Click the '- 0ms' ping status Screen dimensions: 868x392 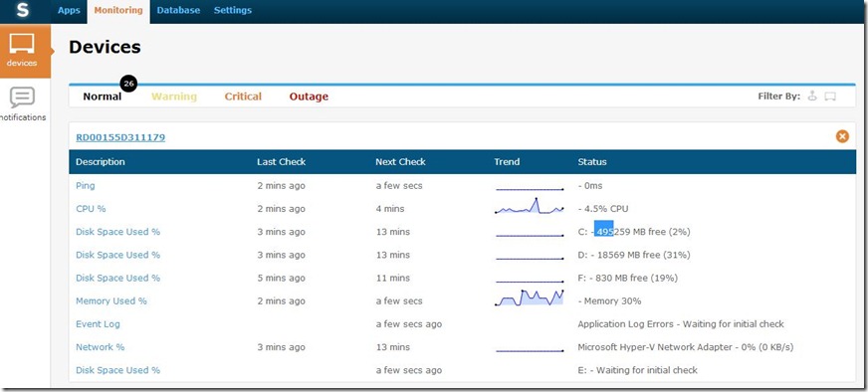click(590, 186)
